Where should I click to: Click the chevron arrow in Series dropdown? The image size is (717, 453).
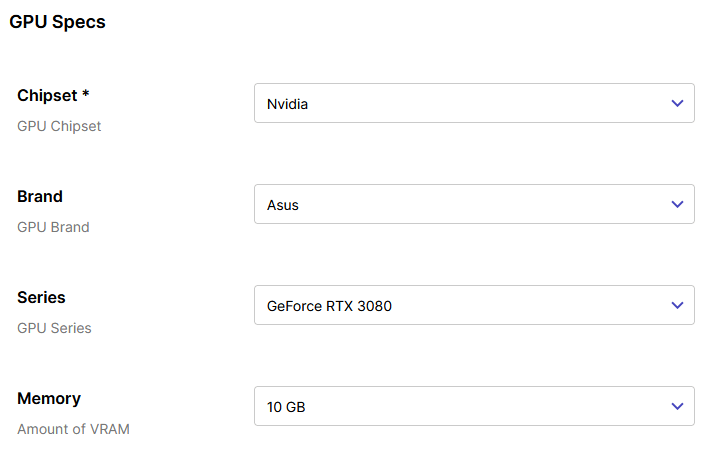pyautogui.click(x=677, y=305)
